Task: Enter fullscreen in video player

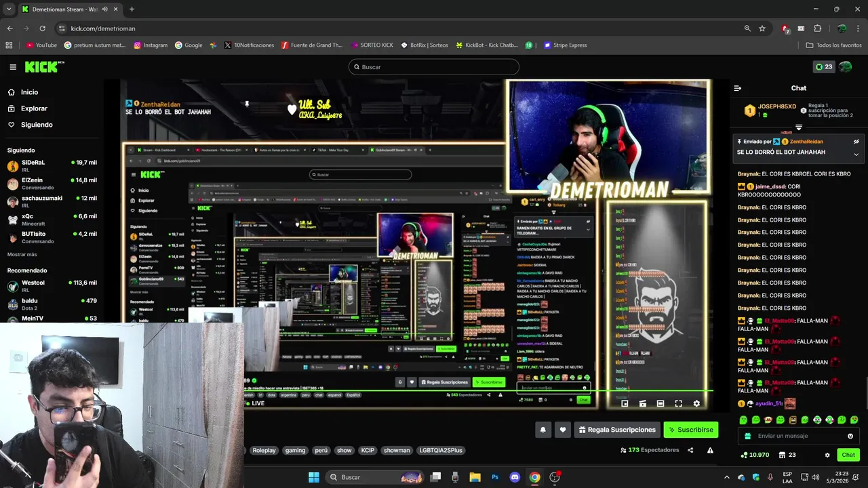Action: pyautogui.click(x=678, y=403)
